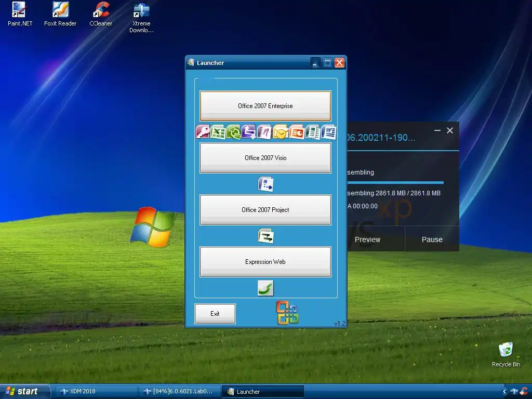
Task: Close the XDM download progress window
Action: tap(450, 130)
